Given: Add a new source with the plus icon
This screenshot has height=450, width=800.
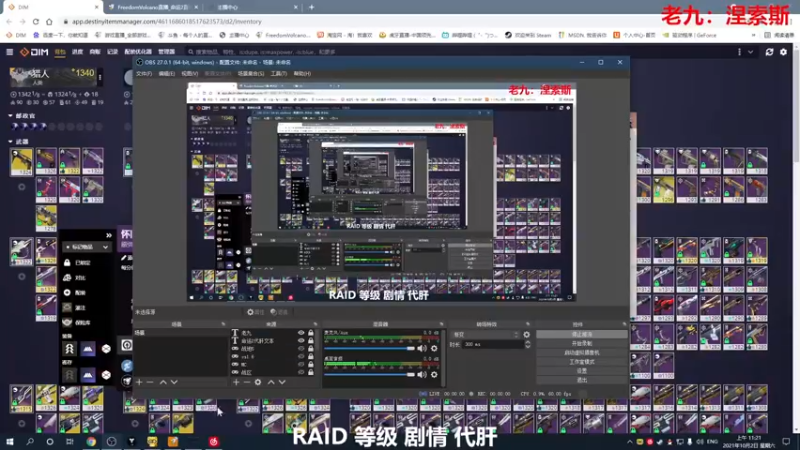Looking at the screenshot, I should tap(236, 382).
